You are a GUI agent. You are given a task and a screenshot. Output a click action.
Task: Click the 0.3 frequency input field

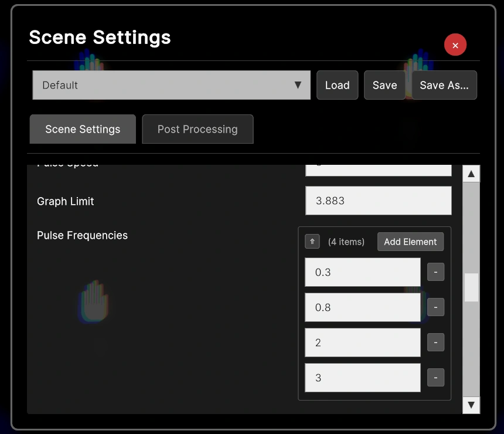tap(362, 272)
